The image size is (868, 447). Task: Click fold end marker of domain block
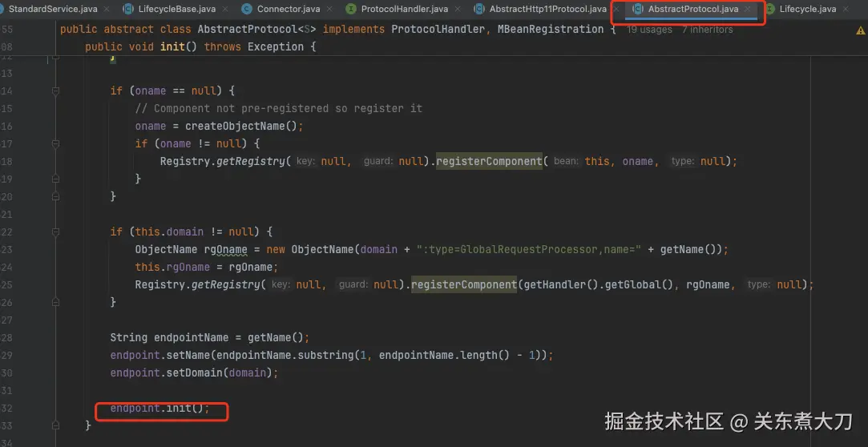pyautogui.click(x=55, y=302)
